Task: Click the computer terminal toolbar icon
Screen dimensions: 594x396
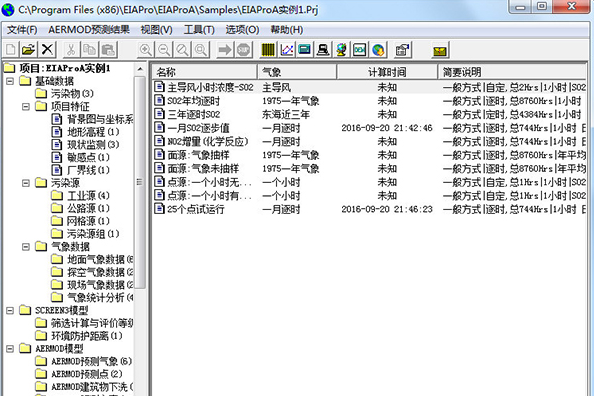Action: [323, 50]
